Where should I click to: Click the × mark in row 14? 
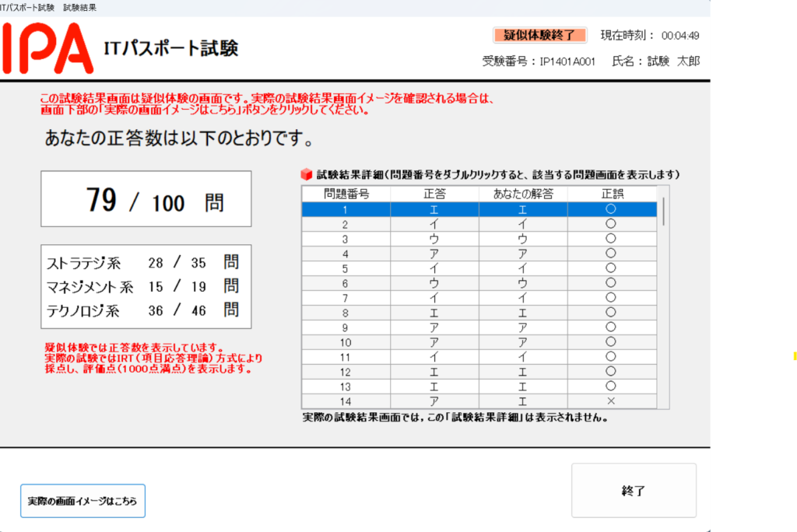click(611, 401)
